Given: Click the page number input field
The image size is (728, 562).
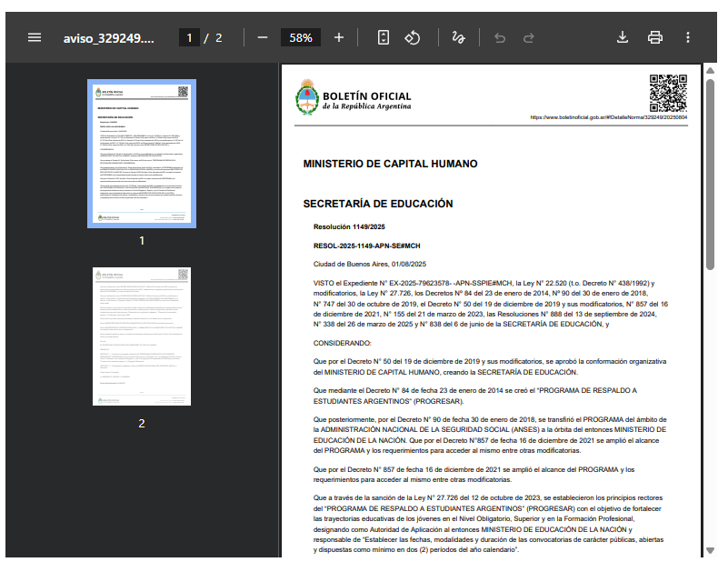Looking at the screenshot, I should click(x=189, y=37).
